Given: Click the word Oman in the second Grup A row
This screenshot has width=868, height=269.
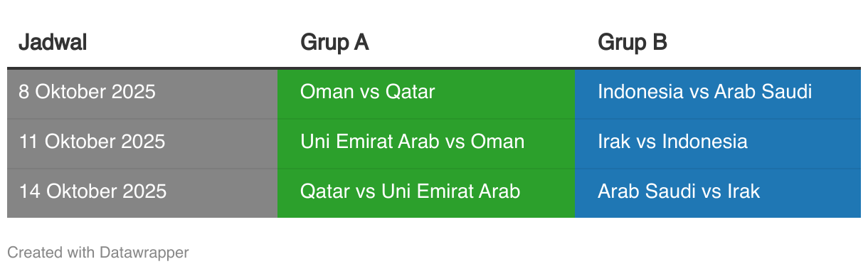Looking at the screenshot, I should pyautogui.click(x=497, y=142).
